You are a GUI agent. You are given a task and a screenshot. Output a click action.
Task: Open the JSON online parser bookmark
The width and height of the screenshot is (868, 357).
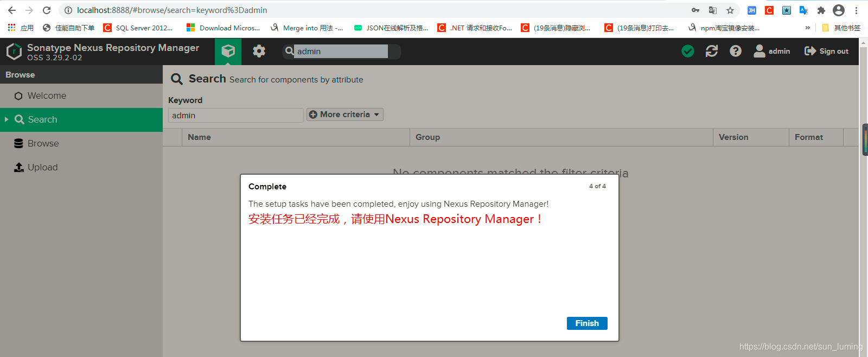click(x=391, y=28)
